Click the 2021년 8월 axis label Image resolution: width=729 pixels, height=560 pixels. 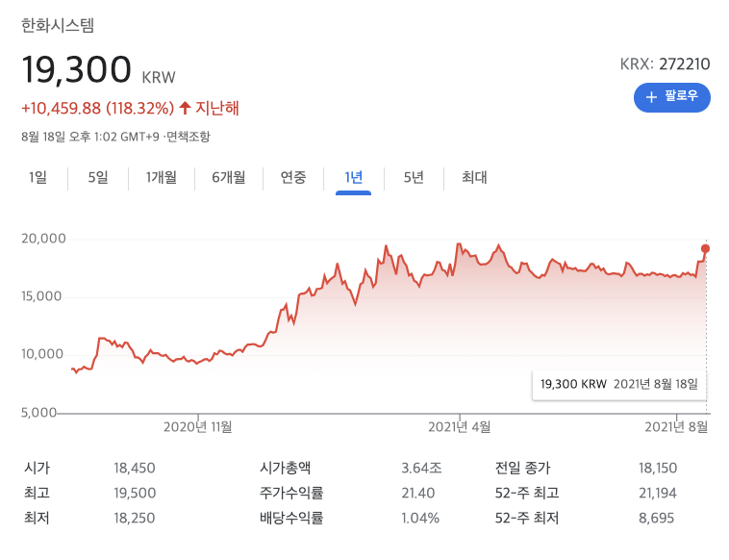pyautogui.click(x=676, y=427)
